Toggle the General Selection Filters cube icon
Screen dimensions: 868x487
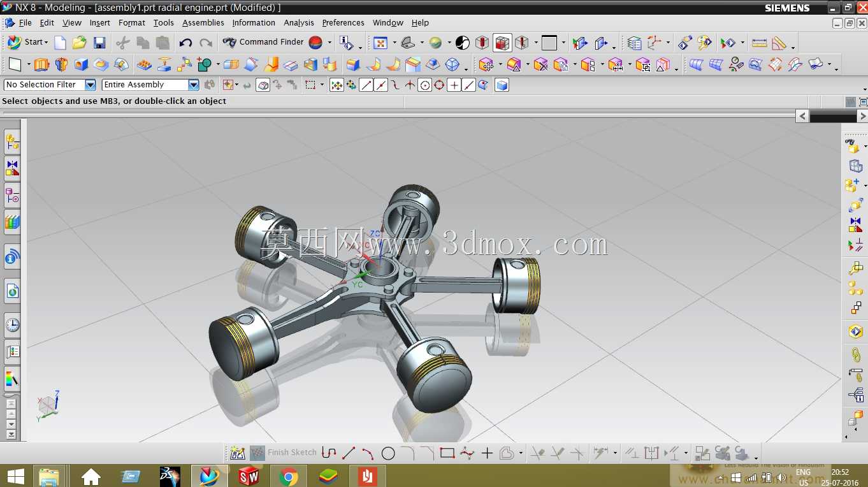click(502, 85)
